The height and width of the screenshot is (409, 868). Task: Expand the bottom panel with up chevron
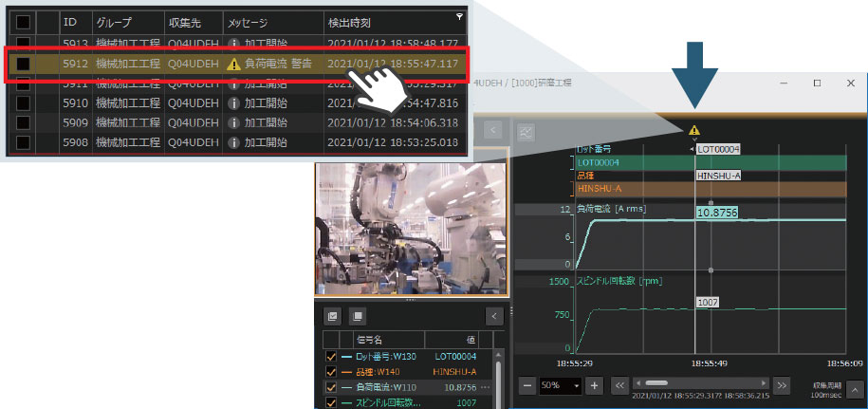point(854,388)
